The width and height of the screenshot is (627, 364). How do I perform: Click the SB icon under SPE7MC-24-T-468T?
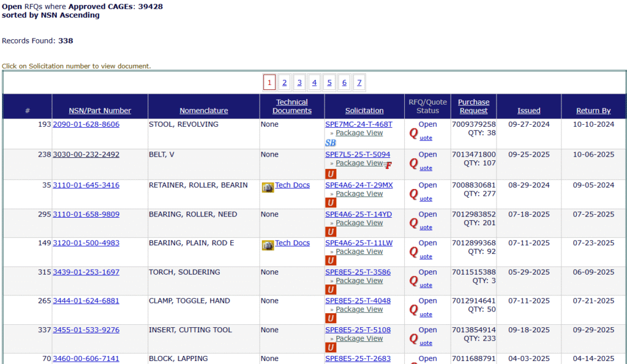(x=330, y=143)
